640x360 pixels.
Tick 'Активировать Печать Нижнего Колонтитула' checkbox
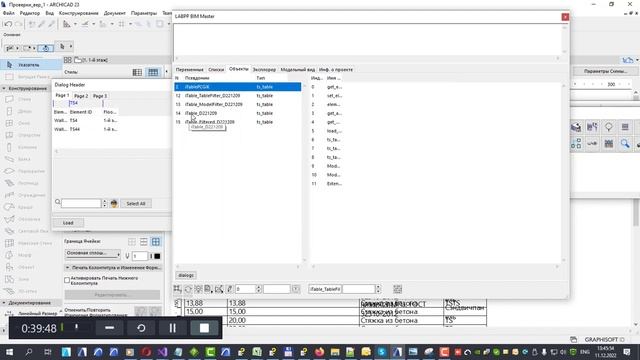click(x=67, y=280)
